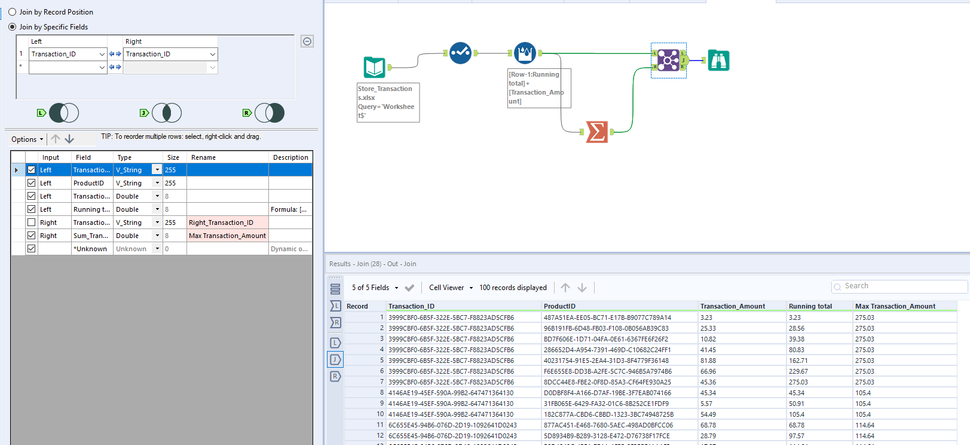Click the Store_Transactions.xlsx annotation on canvas
970x445 pixels.
pyautogui.click(x=388, y=102)
